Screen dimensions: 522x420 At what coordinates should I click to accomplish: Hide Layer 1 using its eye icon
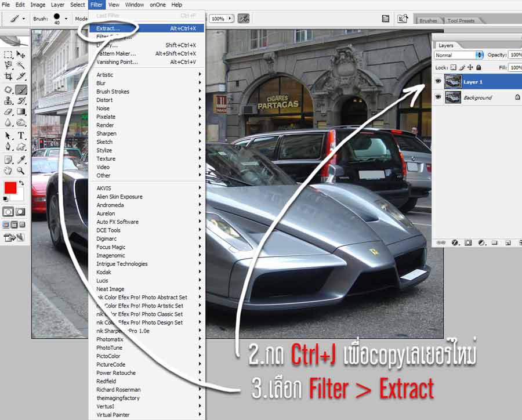point(438,81)
